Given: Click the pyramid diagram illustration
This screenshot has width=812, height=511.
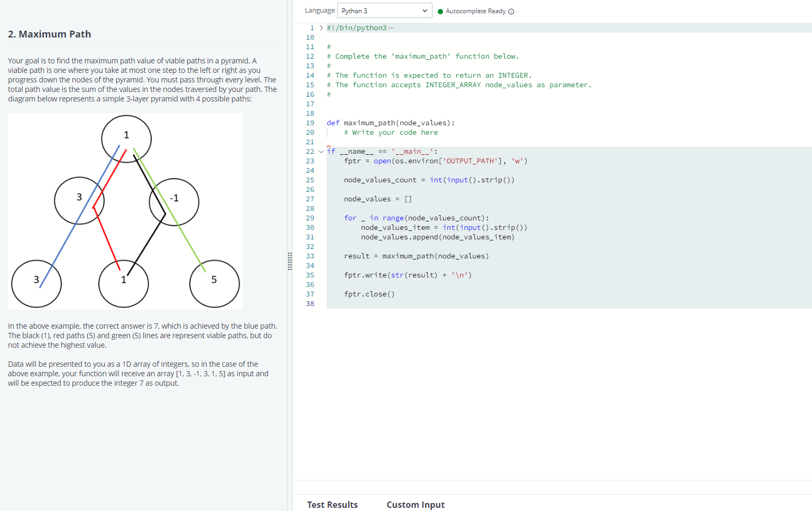Looking at the screenshot, I should 125,210.
